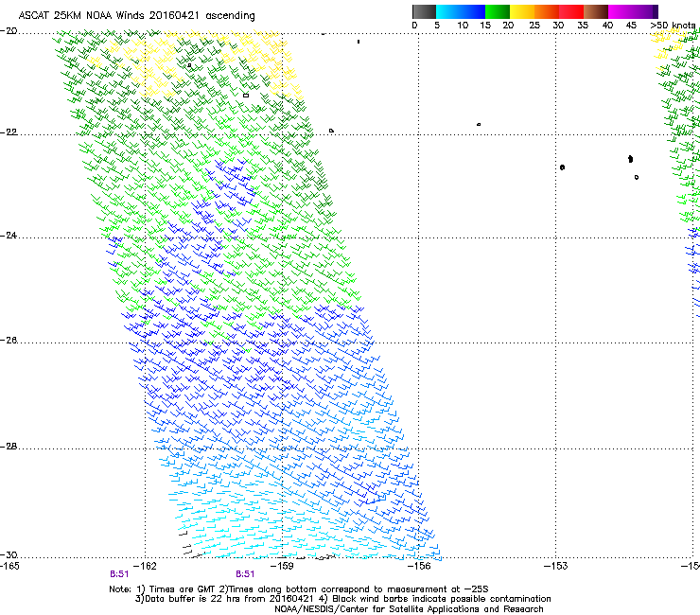Click the -24 latitude axis label
This screenshot has width=700, height=615.
click(x=9, y=236)
